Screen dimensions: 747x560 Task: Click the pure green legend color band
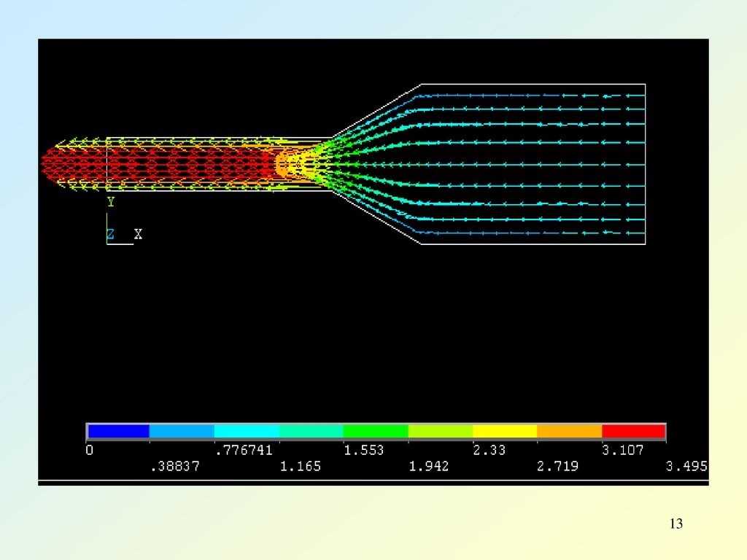376,432
